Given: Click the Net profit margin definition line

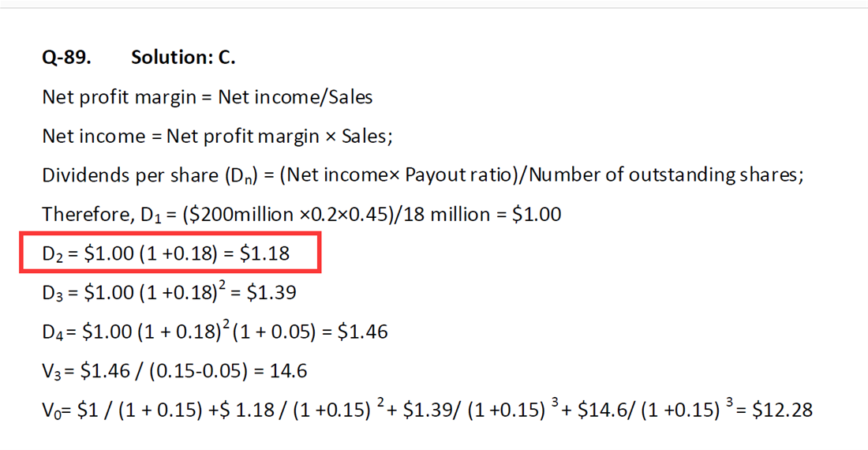Looking at the screenshot, I should click(x=207, y=97).
